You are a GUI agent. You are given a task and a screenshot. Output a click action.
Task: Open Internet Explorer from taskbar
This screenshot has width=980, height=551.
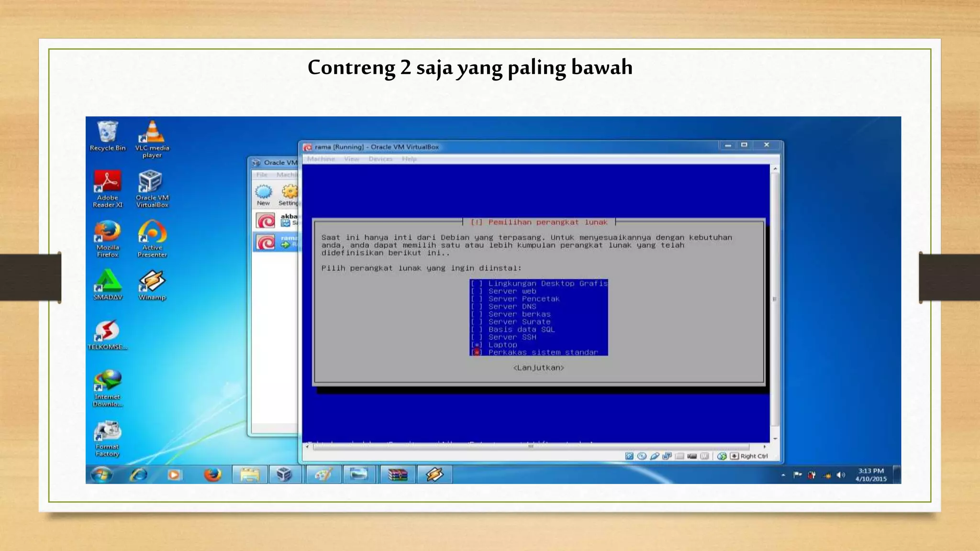(139, 474)
